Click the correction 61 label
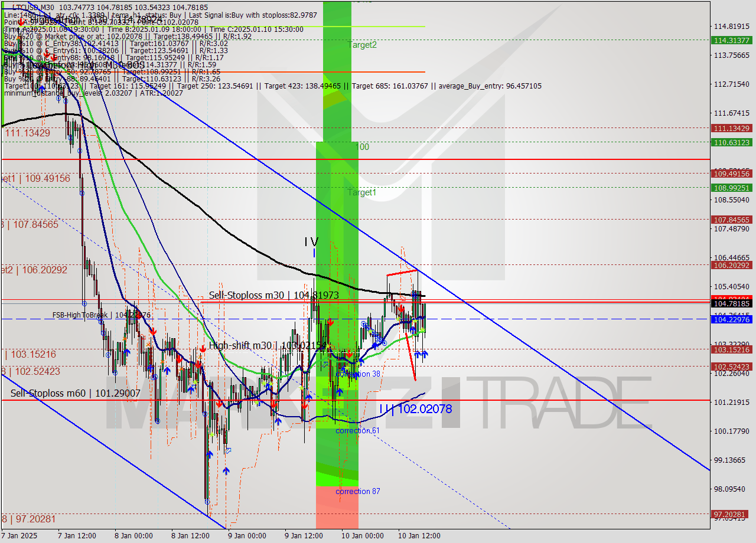 [357, 431]
